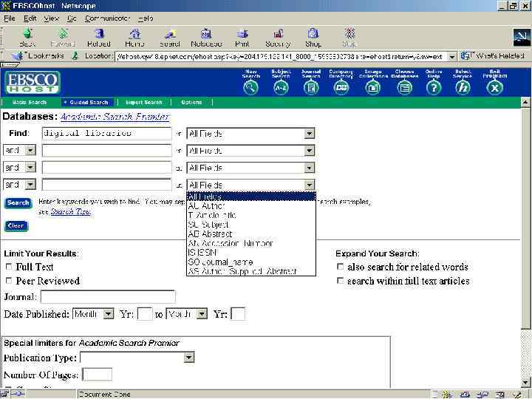Click the Journal input field
The width and height of the screenshot is (532, 399).
pos(108,296)
